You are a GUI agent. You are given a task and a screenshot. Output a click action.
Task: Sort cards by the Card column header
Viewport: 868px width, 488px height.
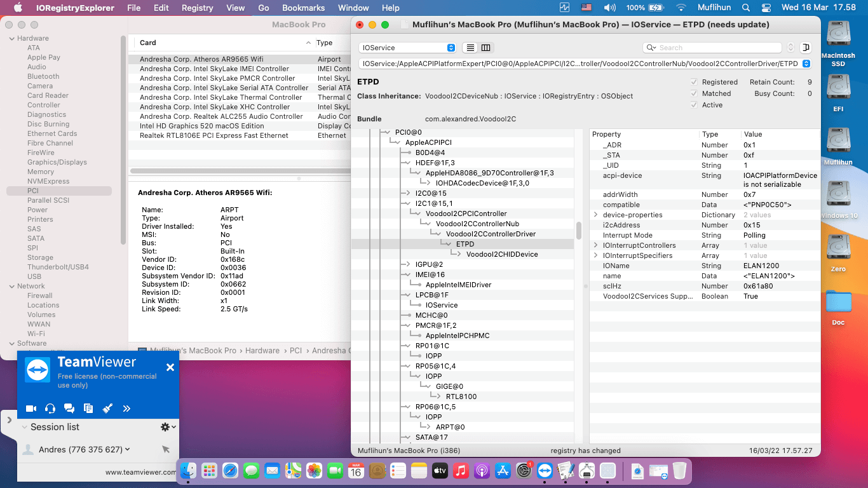tap(224, 43)
